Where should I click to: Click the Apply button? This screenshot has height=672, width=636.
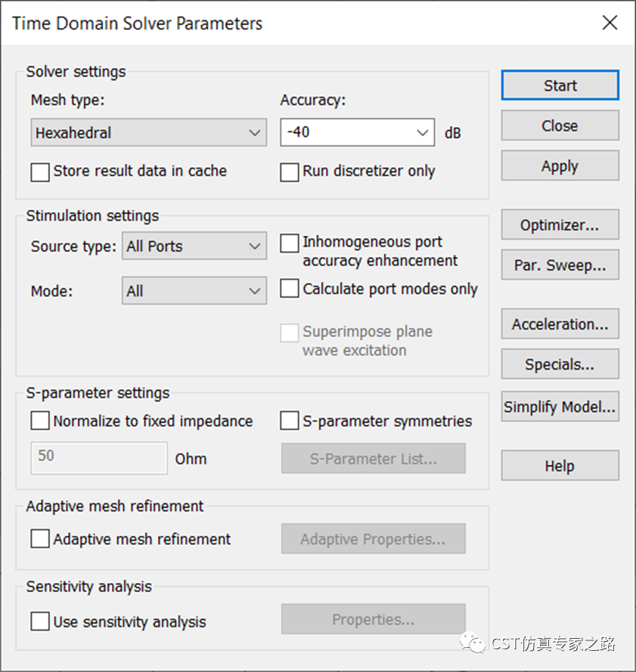pos(560,166)
